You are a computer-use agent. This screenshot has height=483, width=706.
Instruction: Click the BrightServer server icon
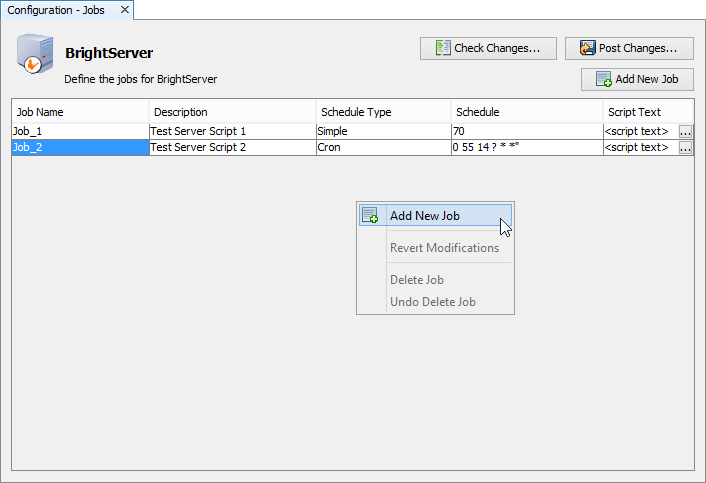tap(35, 56)
